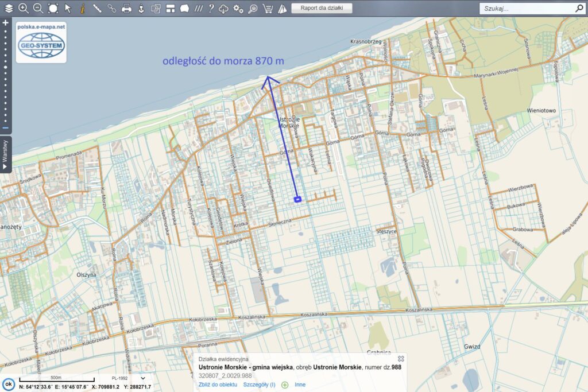Image resolution: width=588 pixels, height=392 pixels.
Task: Select the arrow pointer tool
Action: (68, 8)
